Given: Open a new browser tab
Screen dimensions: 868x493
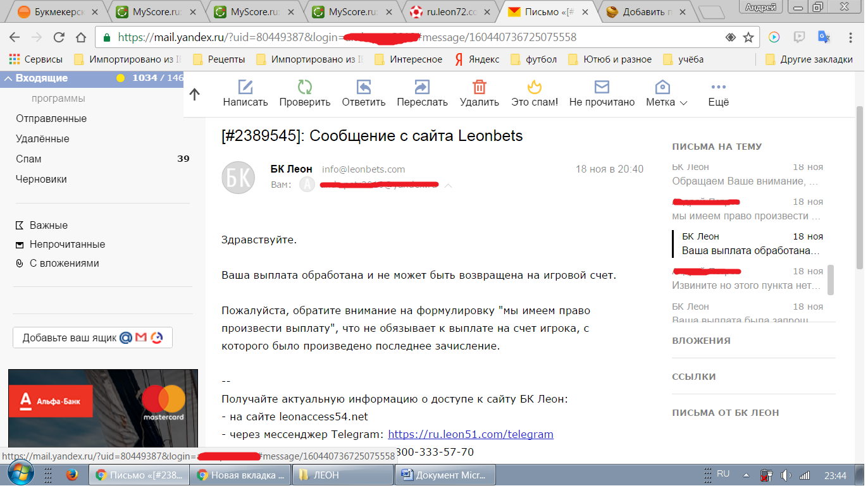Looking at the screenshot, I should (x=712, y=12).
